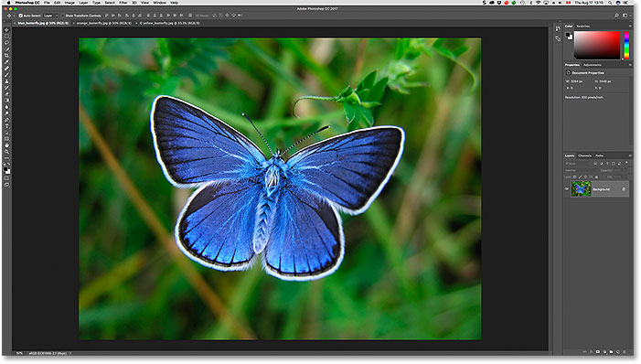Viewport: 641px width, 364px height.
Task: Click the zoom level field in status bar
Action: (x=19, y=353)
